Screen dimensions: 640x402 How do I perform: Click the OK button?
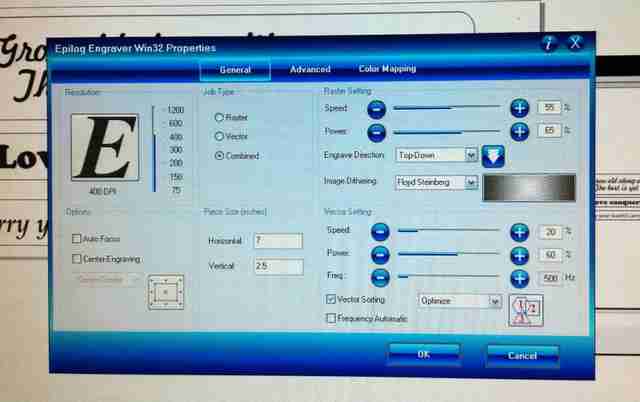pos(424,354)
